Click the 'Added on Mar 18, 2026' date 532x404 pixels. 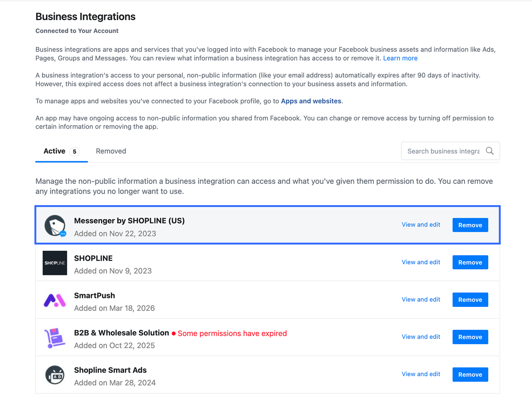pos(114,308)
